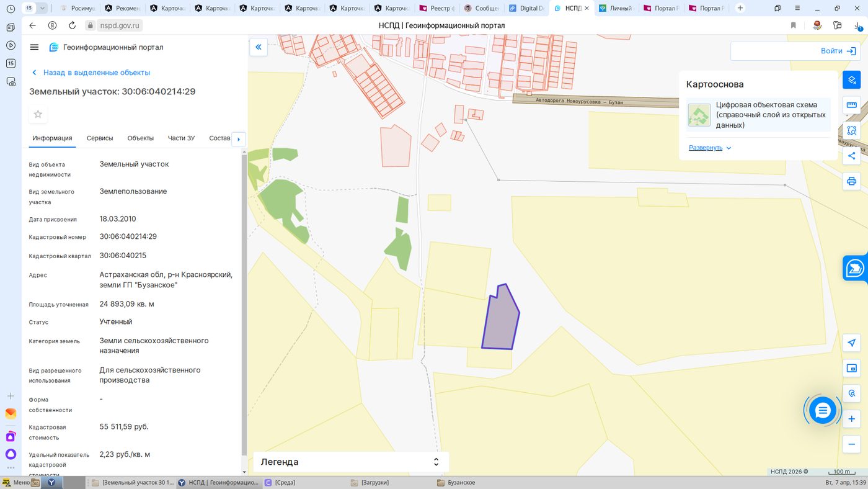Expand the Легенда panel
Viewport: 868px width, 489px height.
point(350,462)
